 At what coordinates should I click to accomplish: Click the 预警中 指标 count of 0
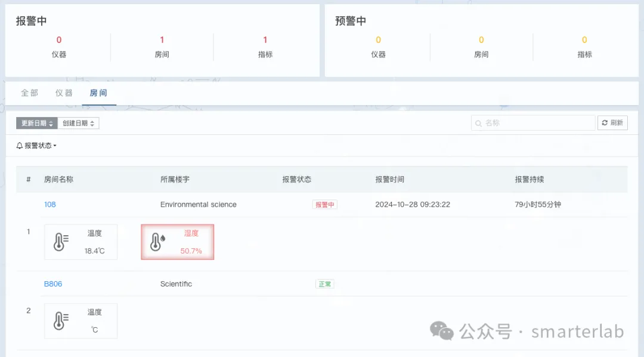tap(584, 40)
